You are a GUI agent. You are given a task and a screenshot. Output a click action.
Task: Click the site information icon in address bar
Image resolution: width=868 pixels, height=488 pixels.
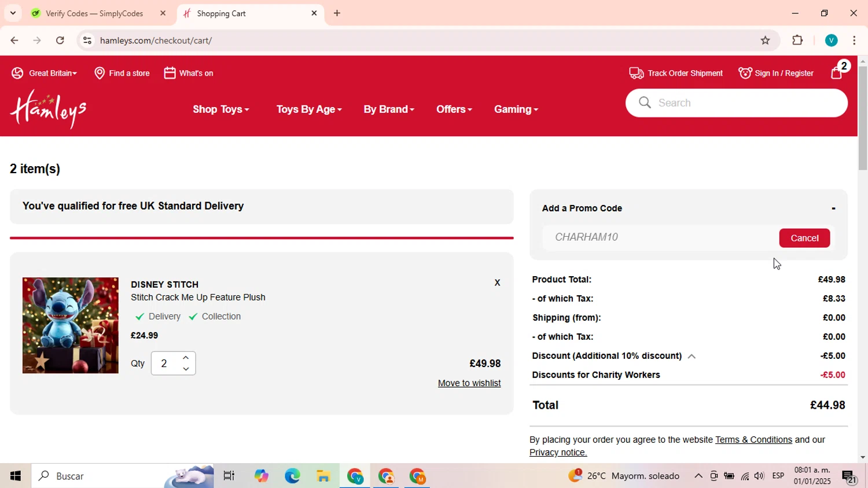pyautogui.click(x=87, y=41)
